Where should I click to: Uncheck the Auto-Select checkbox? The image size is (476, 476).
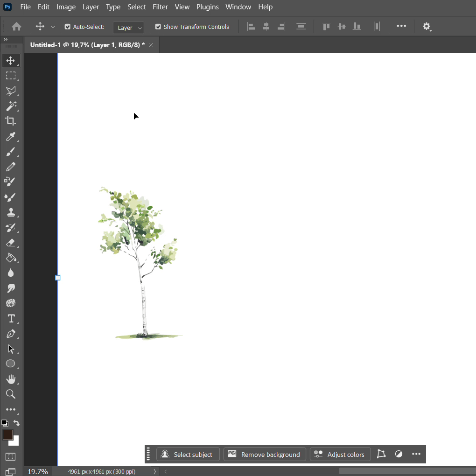point(68,27)
